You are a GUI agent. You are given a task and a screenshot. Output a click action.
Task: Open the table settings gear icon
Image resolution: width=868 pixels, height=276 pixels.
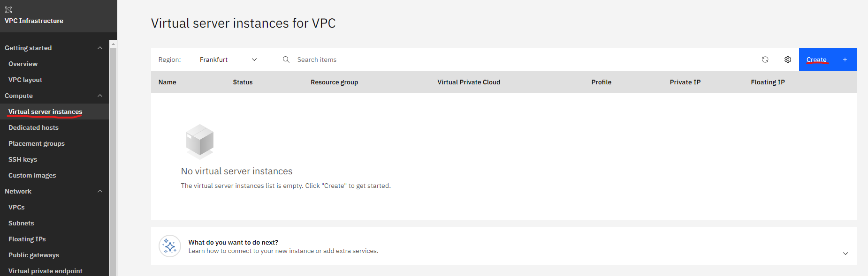pos(788,60)
